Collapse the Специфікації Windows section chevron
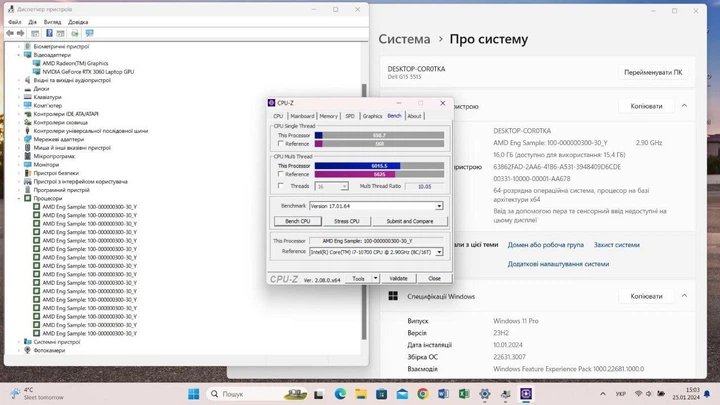 [684, 296]
